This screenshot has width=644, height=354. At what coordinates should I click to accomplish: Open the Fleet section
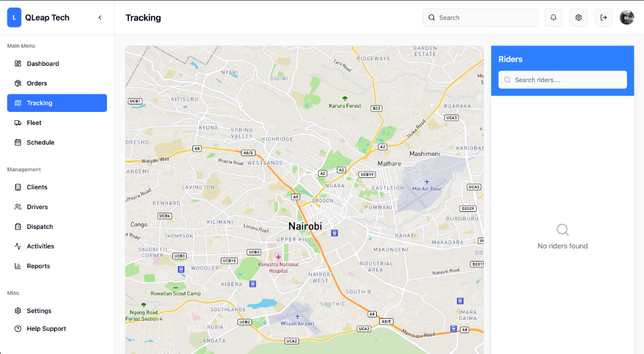click(x=34, y=123)
